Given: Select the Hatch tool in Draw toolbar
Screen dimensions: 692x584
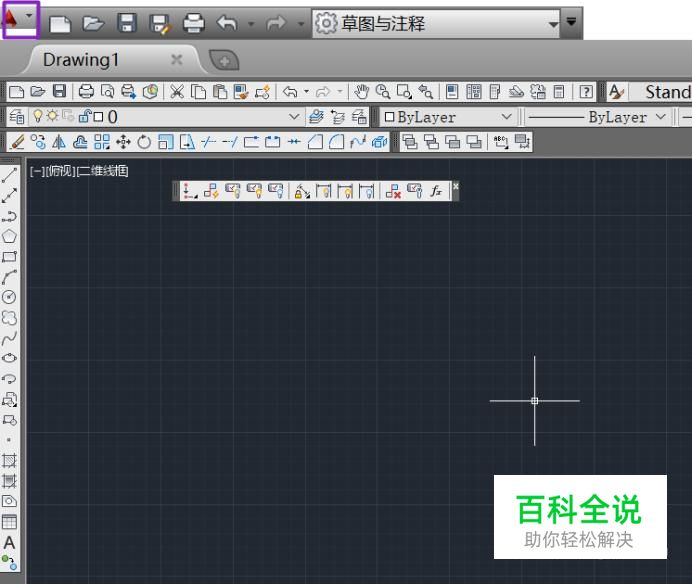Looking at the screenshot, I should (9, 460).
